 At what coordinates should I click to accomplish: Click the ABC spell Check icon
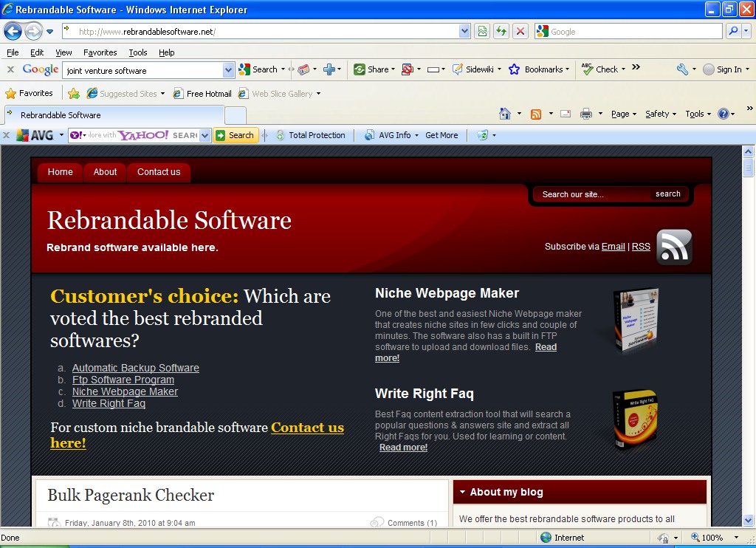pos(587,69)
